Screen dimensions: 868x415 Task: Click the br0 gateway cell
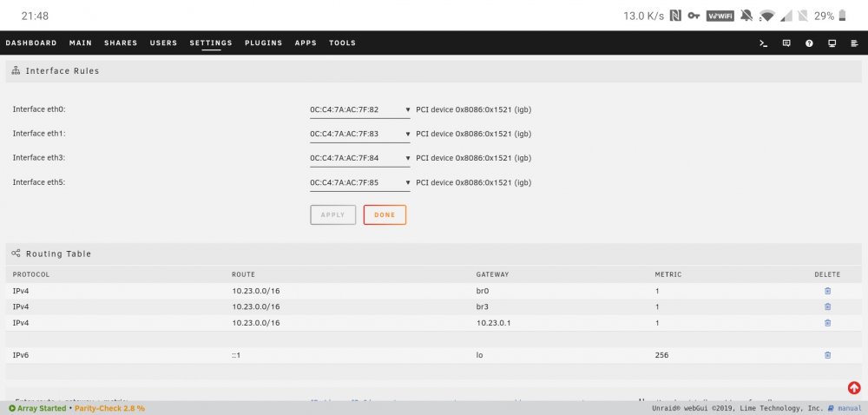click(x=482, y=291)
